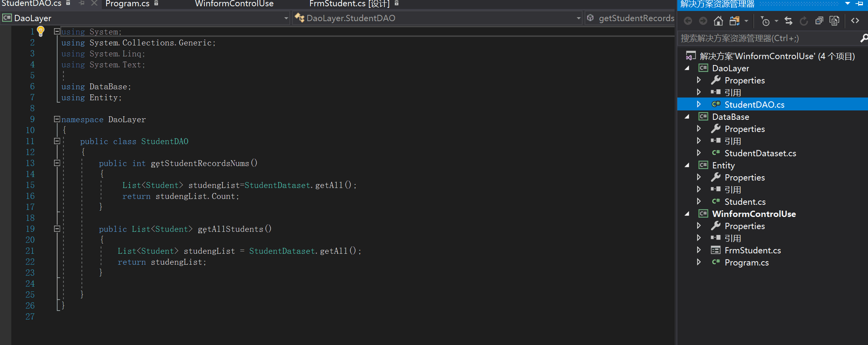Select FrmStudent.cs in Solution Explorer
Screen dimensions: 868x345
point(753,250)
